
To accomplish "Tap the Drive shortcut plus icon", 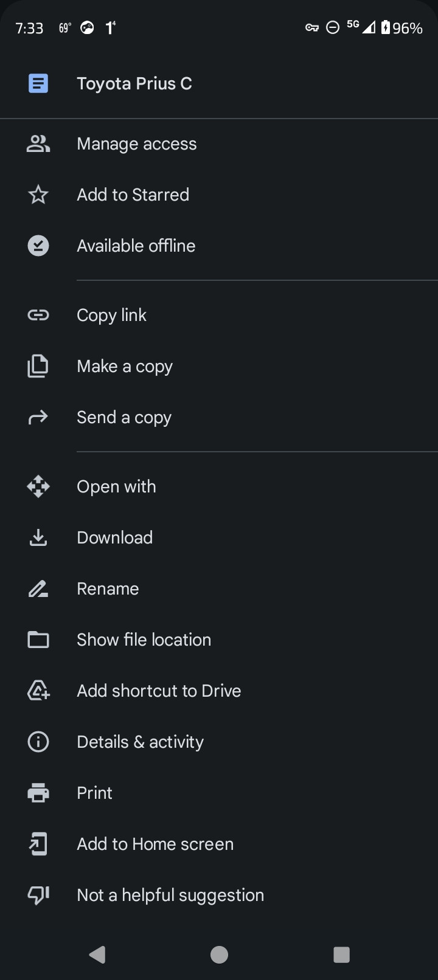I will click(38, 691).
